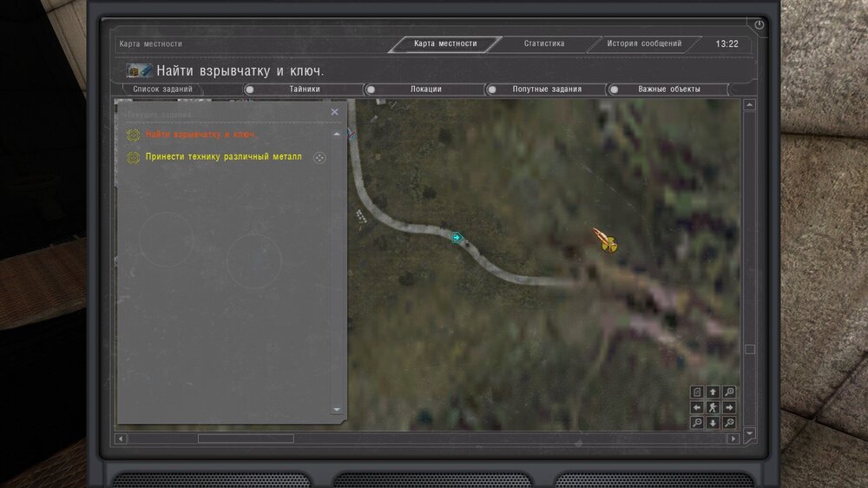Click the power icon in the PDA corner

point(759,24)
